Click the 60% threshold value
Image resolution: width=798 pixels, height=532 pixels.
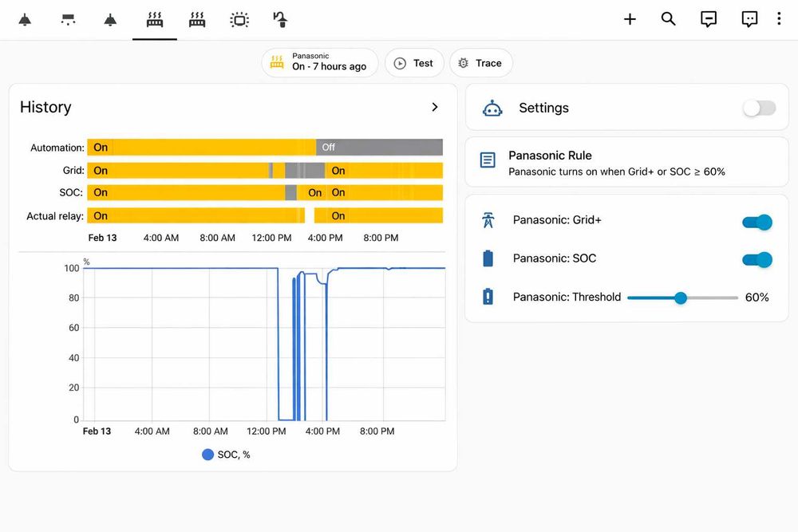tap(757, 298)
